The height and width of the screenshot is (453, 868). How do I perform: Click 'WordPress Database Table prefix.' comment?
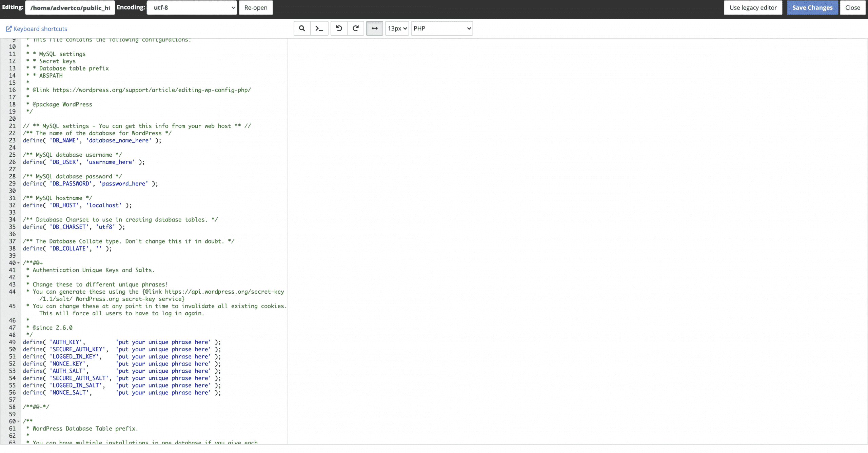coord(85,429)
